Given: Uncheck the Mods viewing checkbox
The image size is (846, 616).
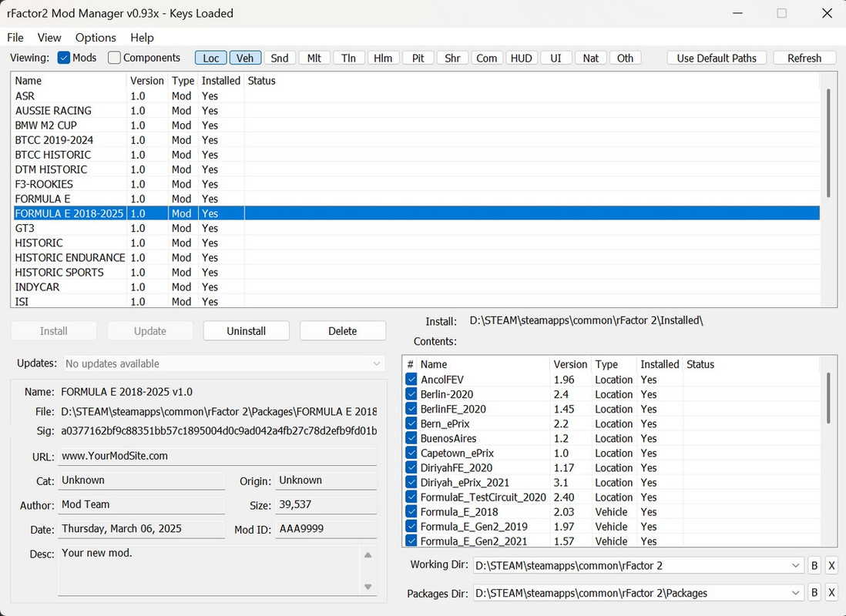Looking at the screenshot, I should coord(64,58).
